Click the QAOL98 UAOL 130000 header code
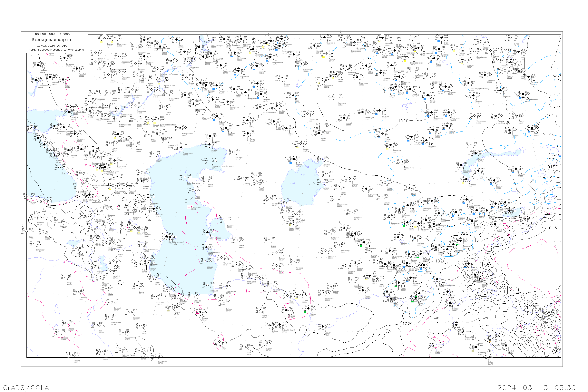The width and height of the screenshot is (588, 392). point(53,34)
